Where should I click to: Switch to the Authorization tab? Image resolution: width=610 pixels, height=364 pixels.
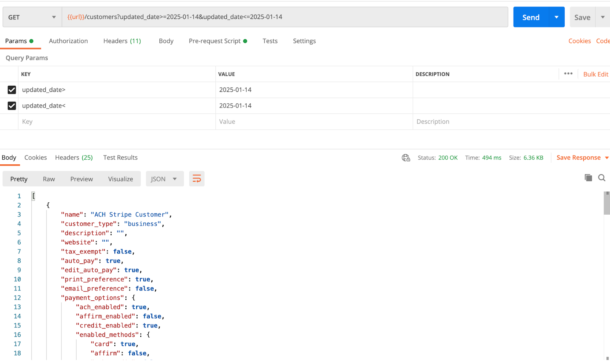[x=68, y=41]
